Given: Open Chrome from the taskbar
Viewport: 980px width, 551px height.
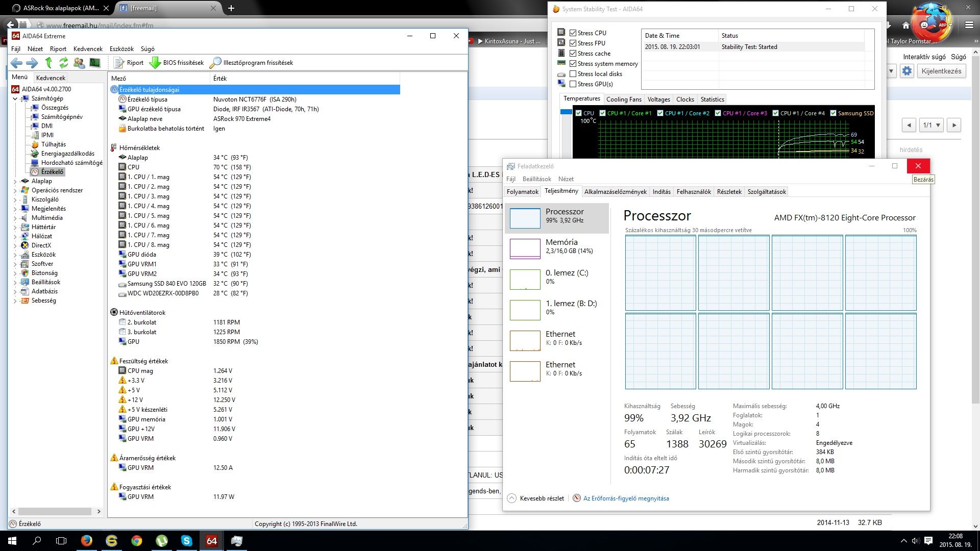Looking at the screenshot, I should coord(136,541).
